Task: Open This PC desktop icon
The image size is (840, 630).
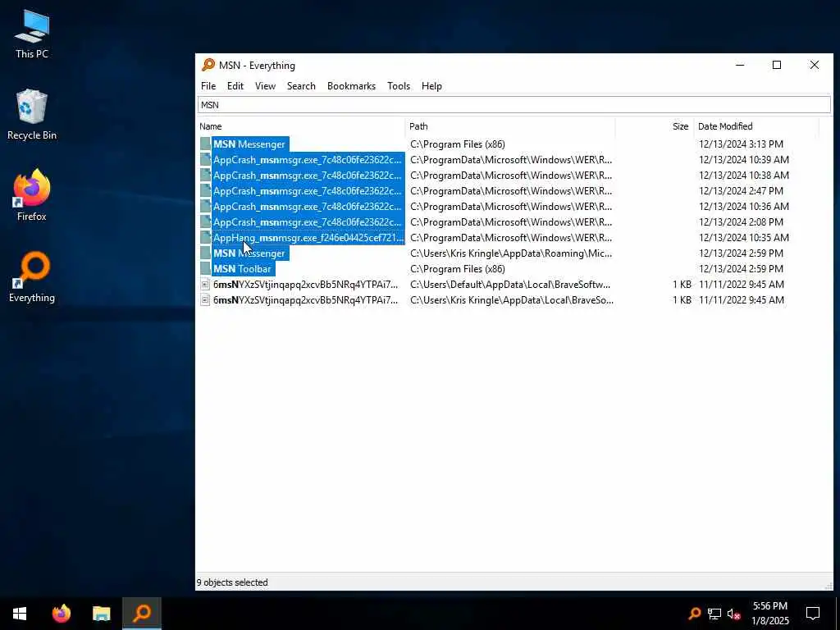Action: pos(32,34)
